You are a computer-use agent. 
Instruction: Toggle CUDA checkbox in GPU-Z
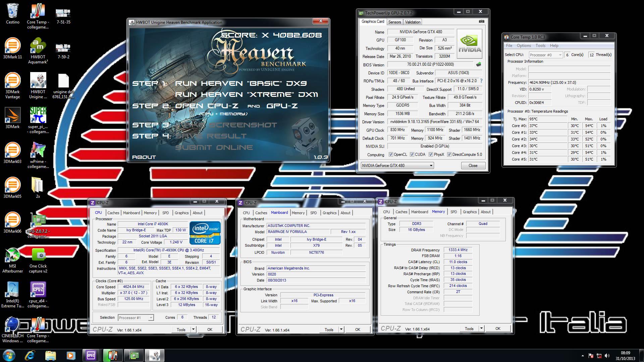412,155
